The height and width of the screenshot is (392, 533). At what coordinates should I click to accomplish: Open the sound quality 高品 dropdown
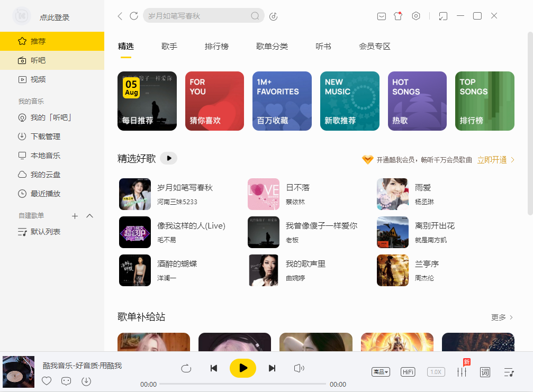point(381,372)
